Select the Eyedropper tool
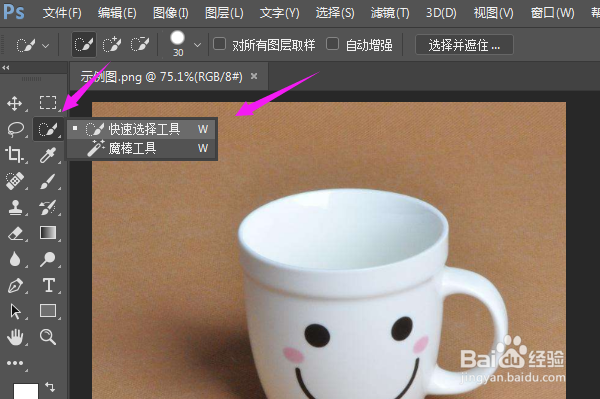 pos(48,155)
